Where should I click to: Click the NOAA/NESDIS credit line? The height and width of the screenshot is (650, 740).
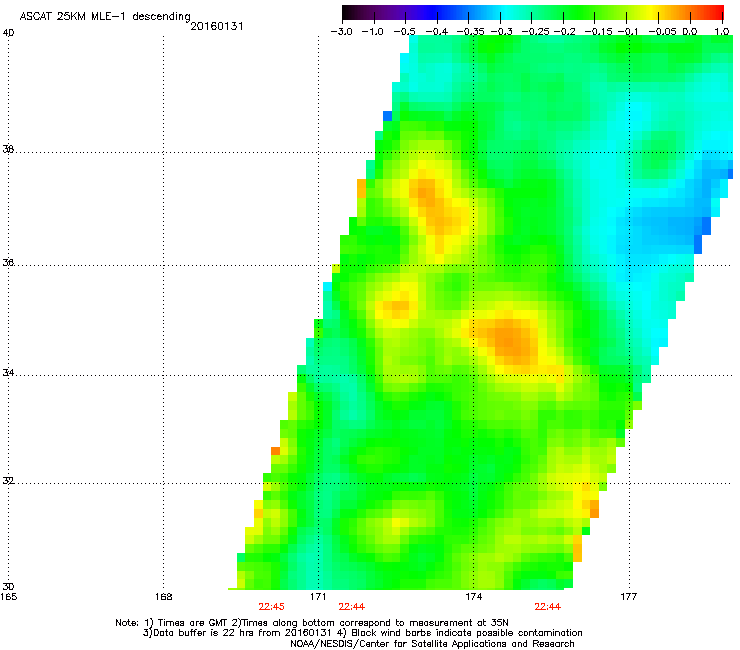pyautogui.click(x=432, y=643)
